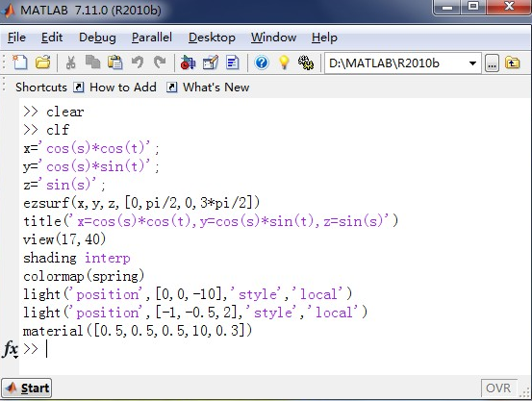Click the light position [0,0,-10] line

coord(188,294)
